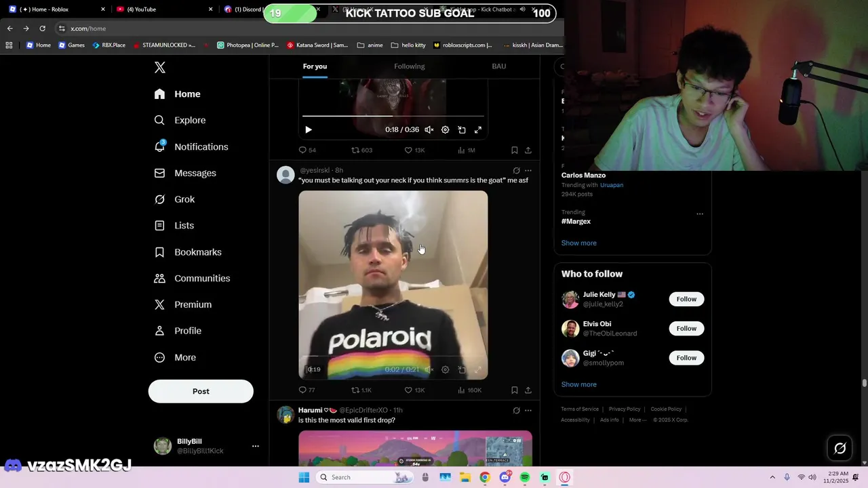Screen dimensions: 868x488
Task: Share the post with 603 reposts
Action: 528,150
